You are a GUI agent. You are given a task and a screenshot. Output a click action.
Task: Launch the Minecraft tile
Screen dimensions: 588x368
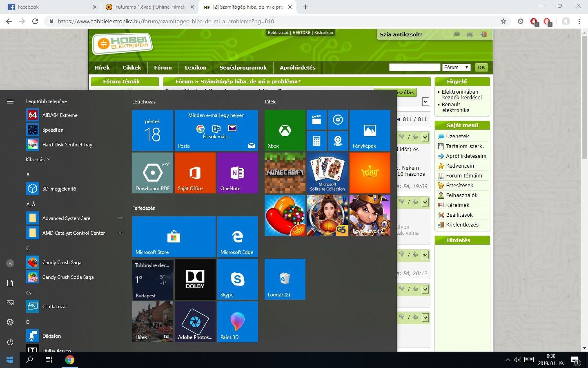click(285, 173)
